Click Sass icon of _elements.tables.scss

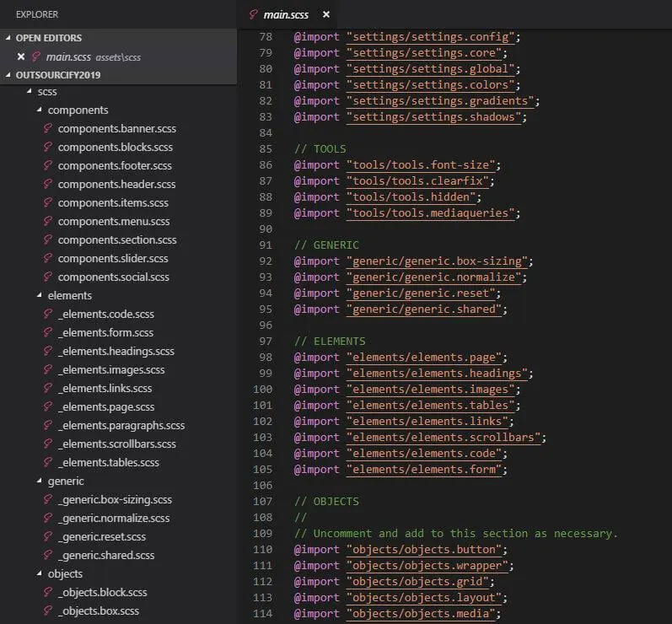48,462
